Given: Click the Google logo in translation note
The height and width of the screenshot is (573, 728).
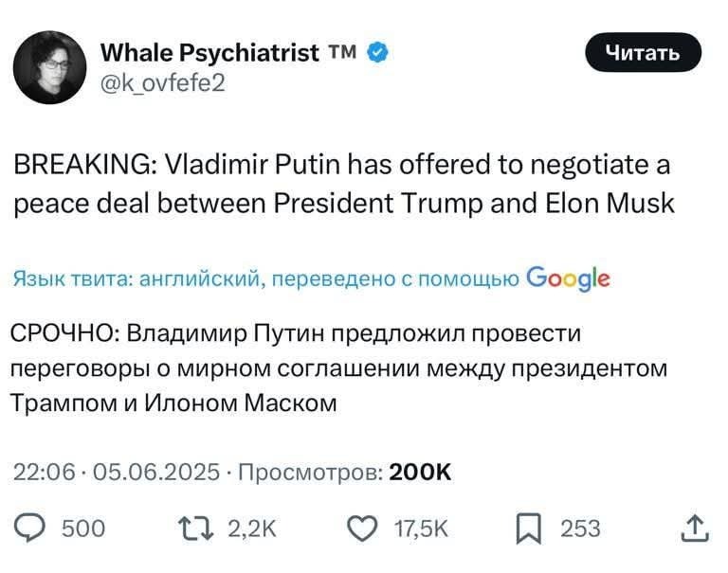Looking at the screenshot, I should pos(567,278).
